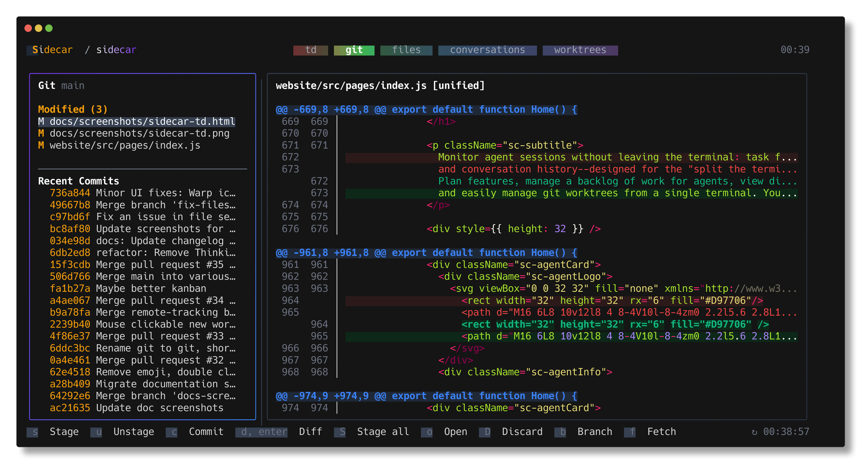Screen dimensions: 868x470
Task: Select commit ac21635 Update doc screenshots
Action: point(136,408)
